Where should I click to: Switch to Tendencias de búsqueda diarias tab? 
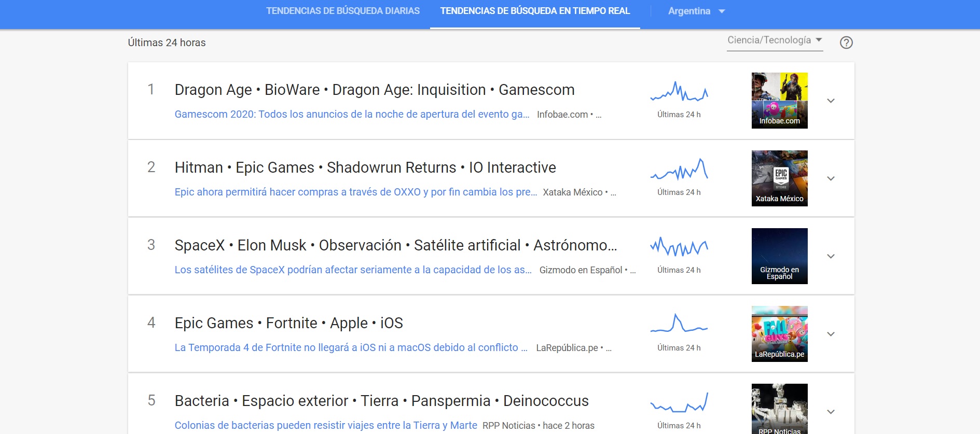343,11
